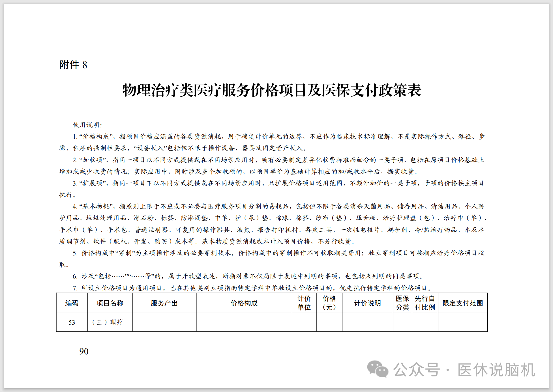This screenshot has height=392, width=553.
Task: Click the 医保分类 header cell
Action: click(402, 303)
